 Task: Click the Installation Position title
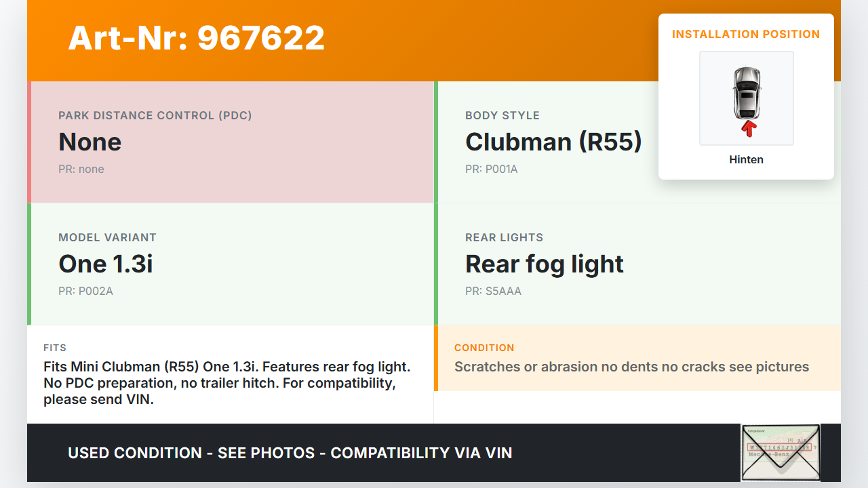click(x=746, y=34)
